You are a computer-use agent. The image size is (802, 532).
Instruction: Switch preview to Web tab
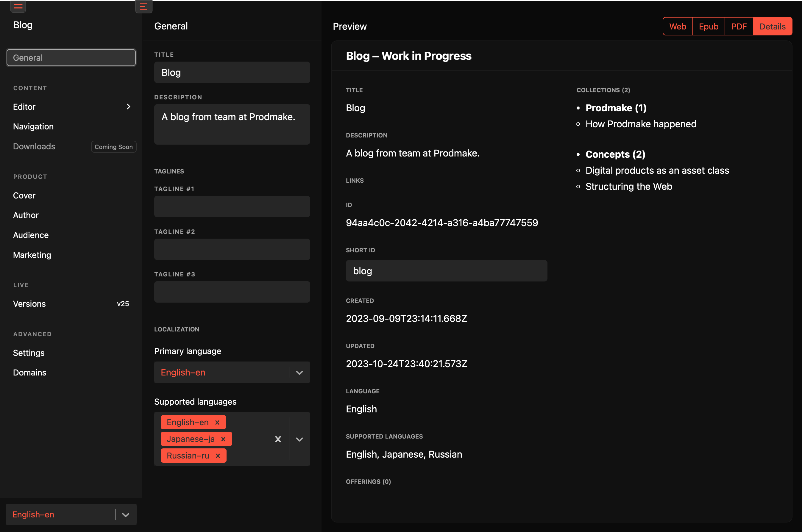(678, 26)
